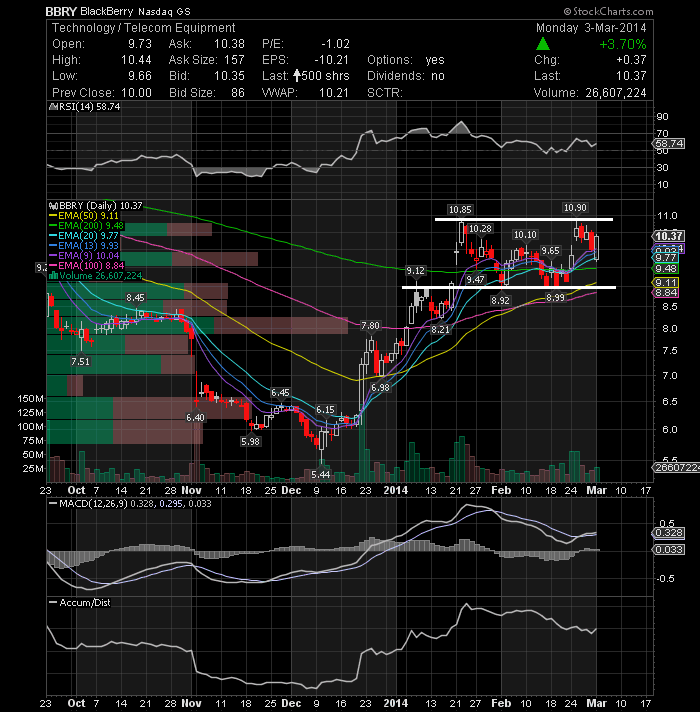The image size is (700, 712).
Task: Click the green up-triangle change indicator
Action: coord(542,44)
